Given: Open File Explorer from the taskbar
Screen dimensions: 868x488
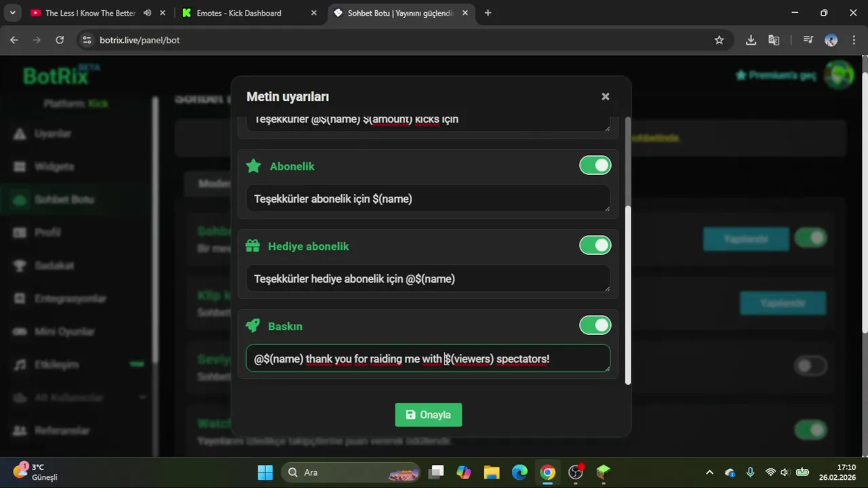Looking at the screenshot, I should coord(492,472).
